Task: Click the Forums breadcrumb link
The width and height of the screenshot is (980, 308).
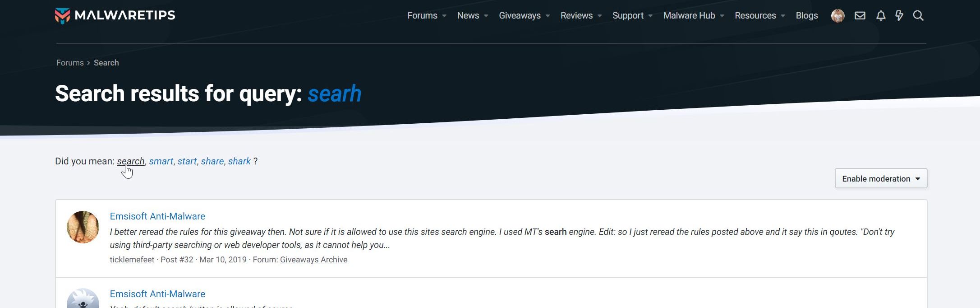Action: point(70,63)
